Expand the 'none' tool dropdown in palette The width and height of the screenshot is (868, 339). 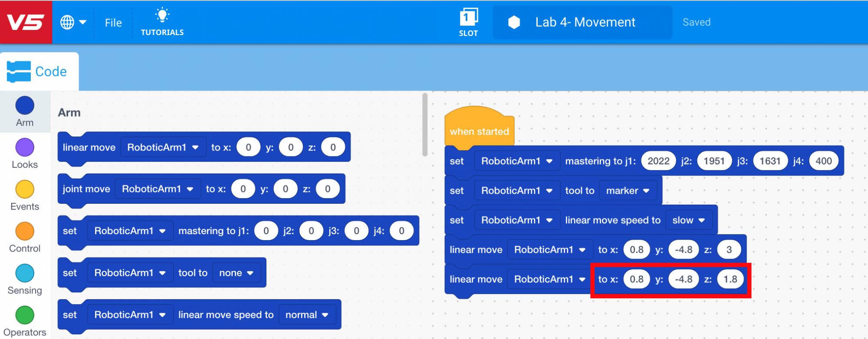[236, 273]
